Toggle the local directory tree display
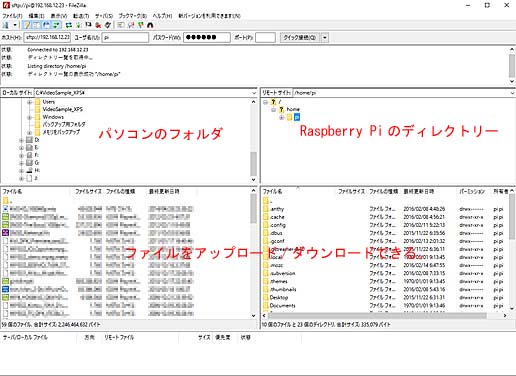 pos(36,25)
